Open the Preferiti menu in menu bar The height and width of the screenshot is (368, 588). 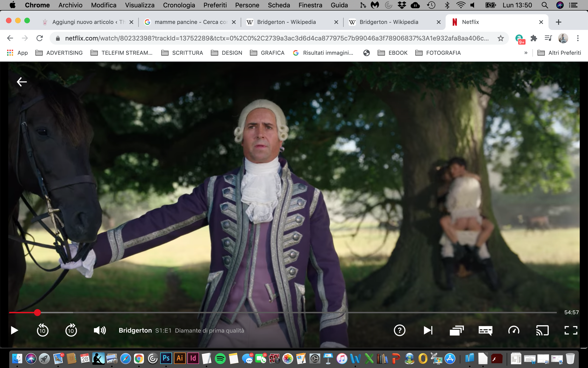(215, 5)
